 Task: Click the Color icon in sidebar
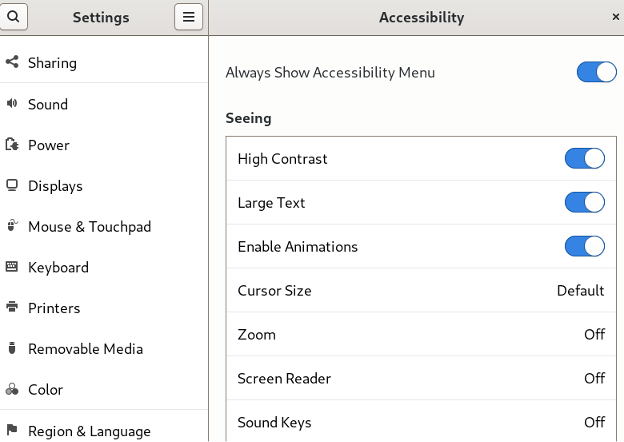pyautogui.click(x=12, y=390)
